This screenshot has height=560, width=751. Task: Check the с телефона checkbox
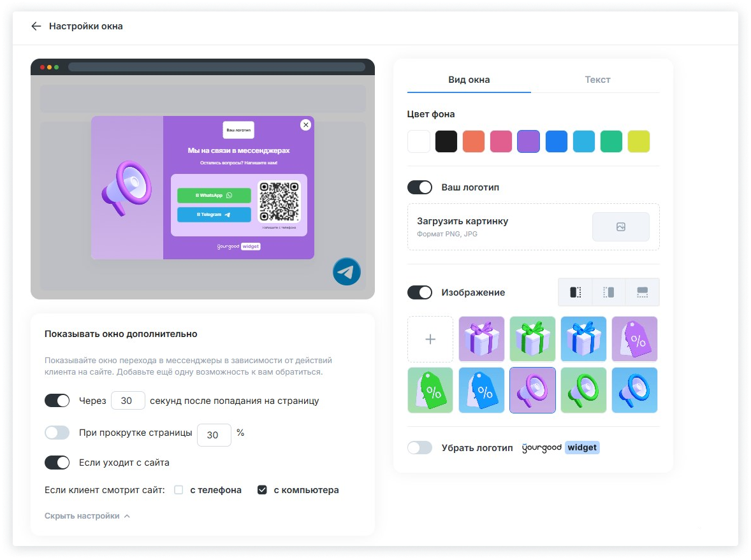pyautogui.click(x=179, y=490)
